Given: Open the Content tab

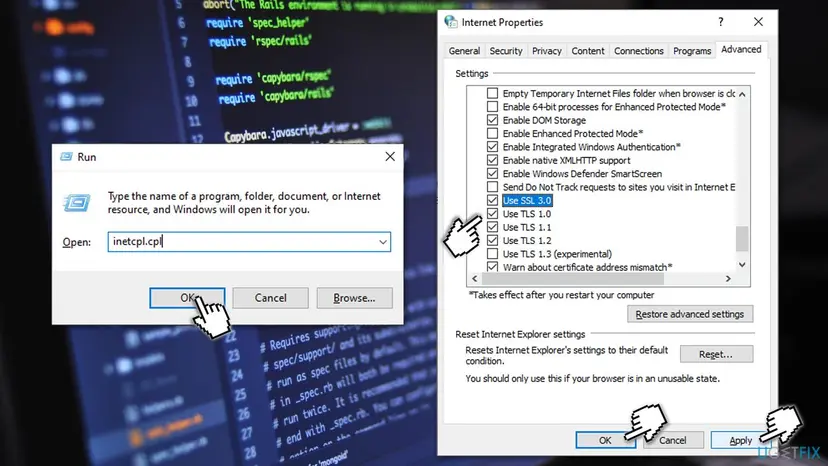Looking at the screenshot, I should click(588, 51).
